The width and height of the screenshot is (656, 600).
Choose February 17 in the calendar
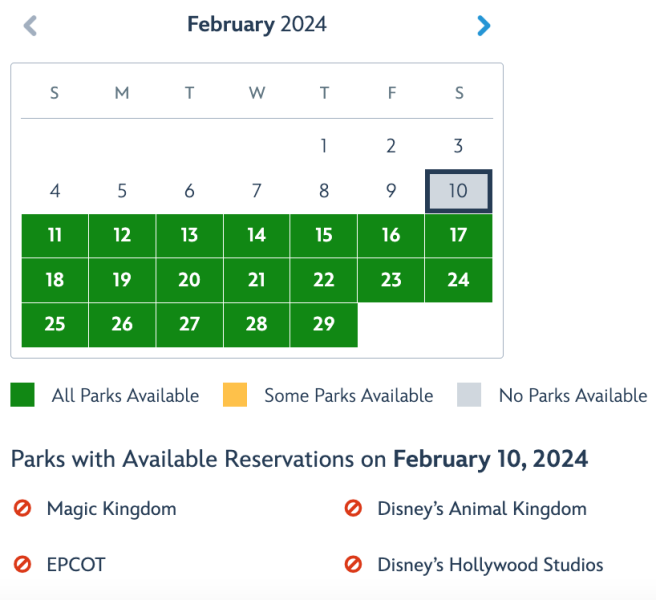tap(458, 236)
